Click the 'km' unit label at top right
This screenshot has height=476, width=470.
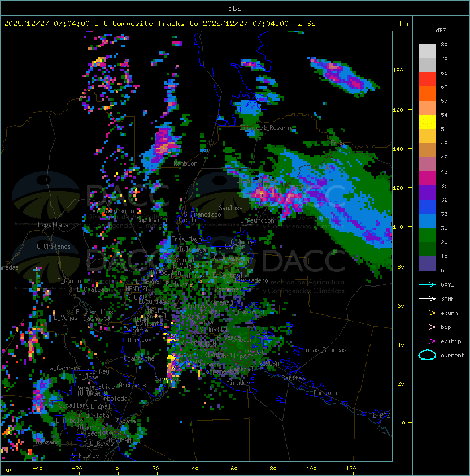click(x=403, y=24)
